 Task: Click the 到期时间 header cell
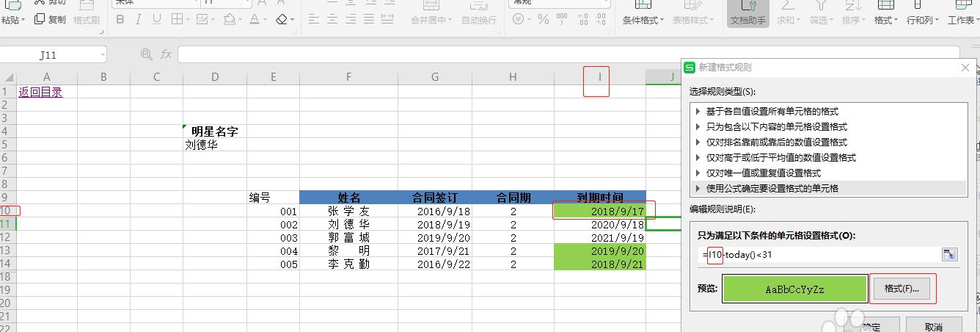[x=600, y=198]
